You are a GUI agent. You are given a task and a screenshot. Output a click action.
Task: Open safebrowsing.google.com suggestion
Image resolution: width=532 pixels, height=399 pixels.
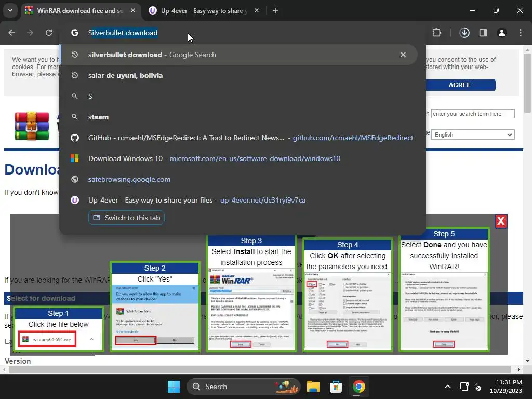239,179
